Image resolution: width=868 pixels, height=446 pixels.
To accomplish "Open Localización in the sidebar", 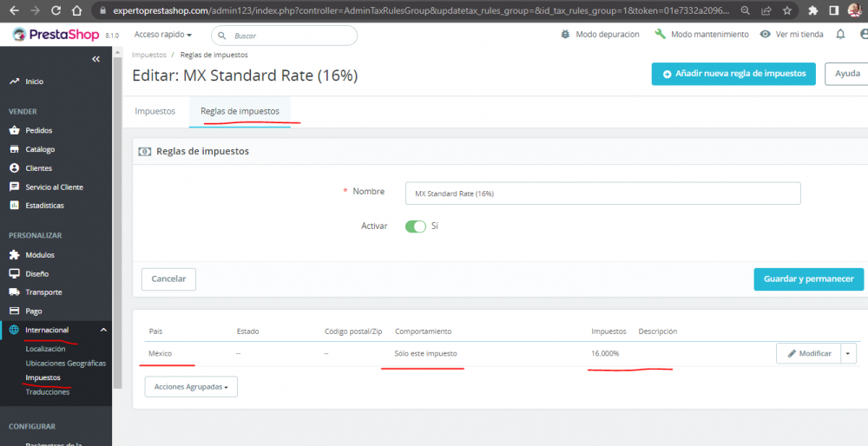I will pyautogui.click(x=45, y=349).
